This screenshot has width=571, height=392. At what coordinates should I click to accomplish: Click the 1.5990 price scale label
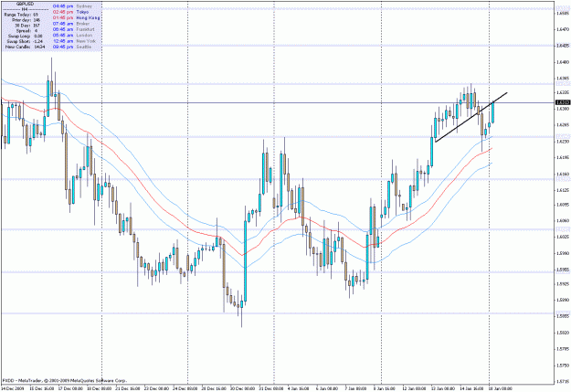coord(564,253)
